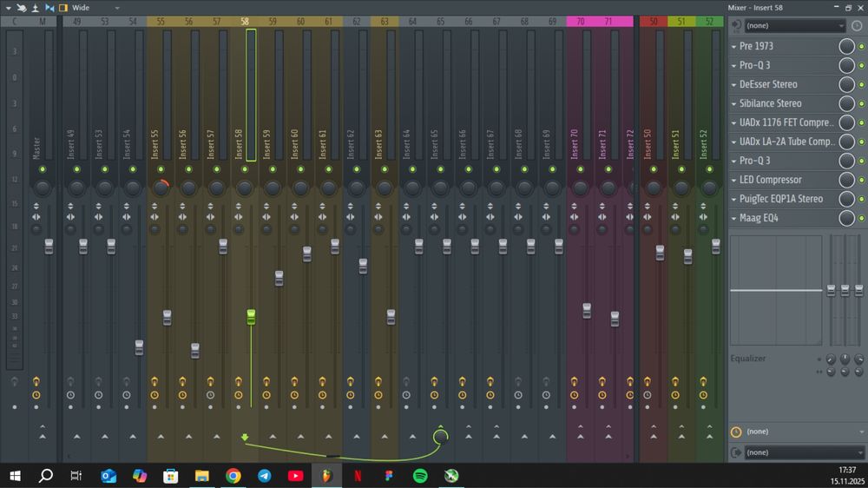Open the Windows Start menu
This screenshot has height=488, width=868.
click(15, 476)
